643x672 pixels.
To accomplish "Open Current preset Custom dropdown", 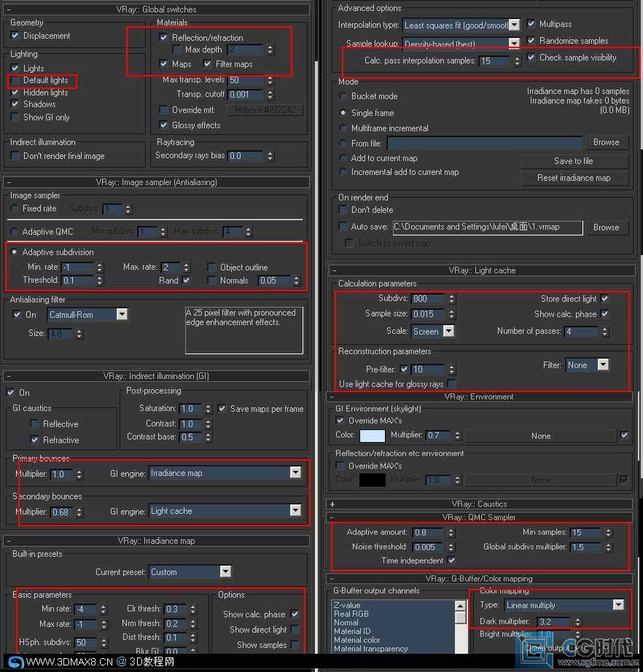I will (225, 571).
